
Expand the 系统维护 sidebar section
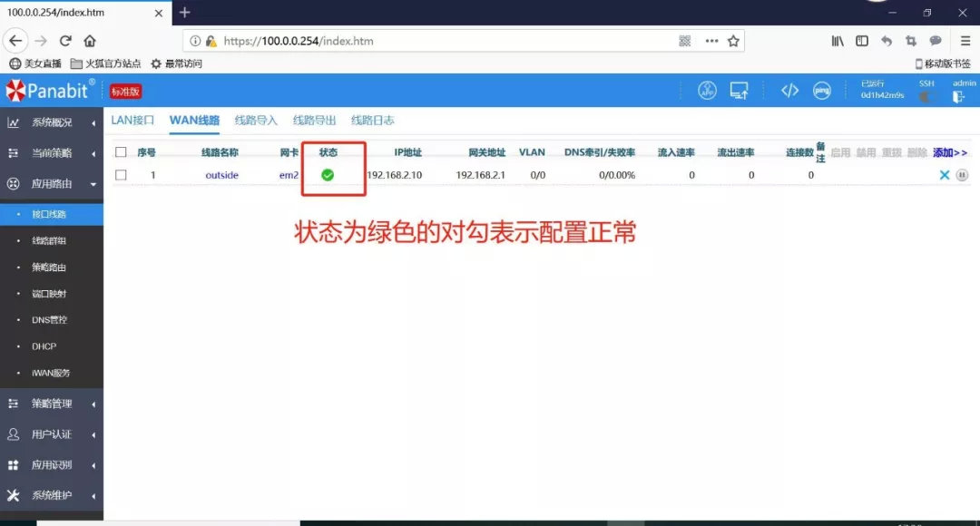pyautogui.click(x=52, y=494)
